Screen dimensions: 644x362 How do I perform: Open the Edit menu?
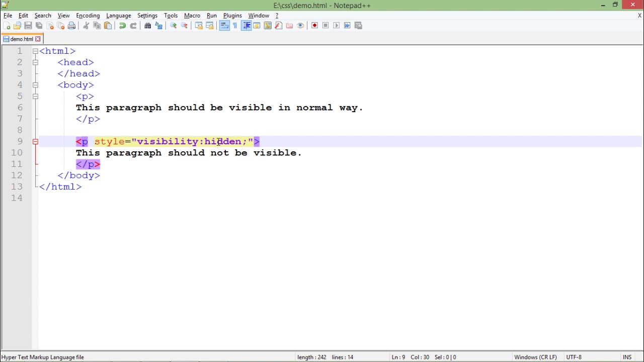(23, 16)
